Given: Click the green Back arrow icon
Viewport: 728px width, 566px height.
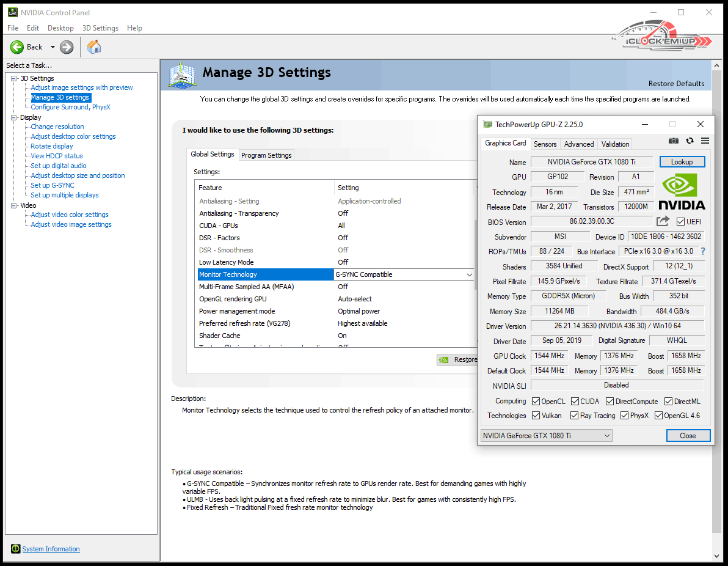Looking at the screenshot, I should pos(17,47).
